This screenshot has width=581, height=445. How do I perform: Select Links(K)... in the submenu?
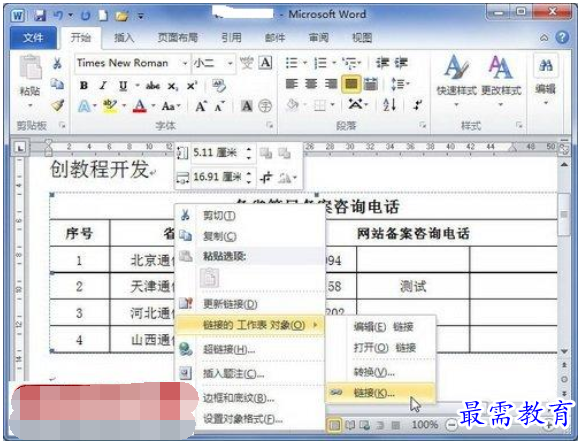(380, 393)
